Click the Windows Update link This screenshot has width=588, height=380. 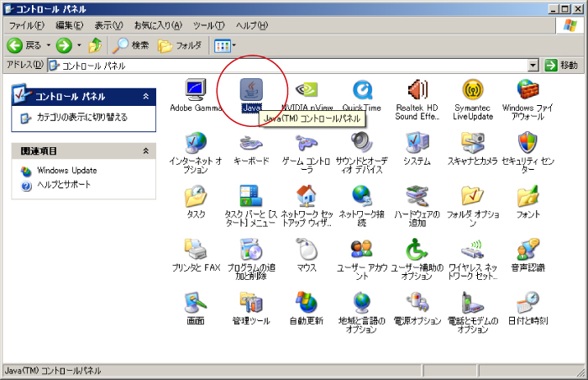click(66, 171)
